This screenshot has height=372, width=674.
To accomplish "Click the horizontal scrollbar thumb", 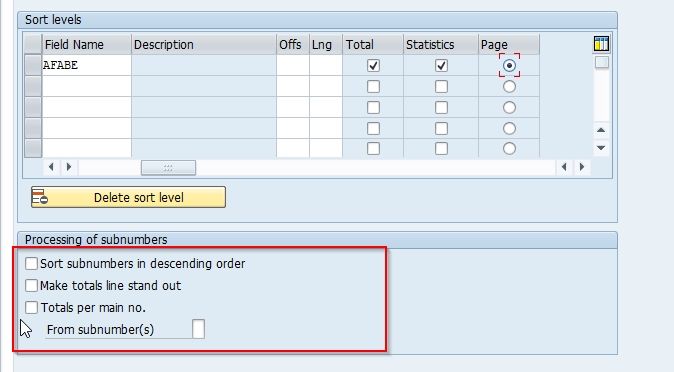I will 168,168.
